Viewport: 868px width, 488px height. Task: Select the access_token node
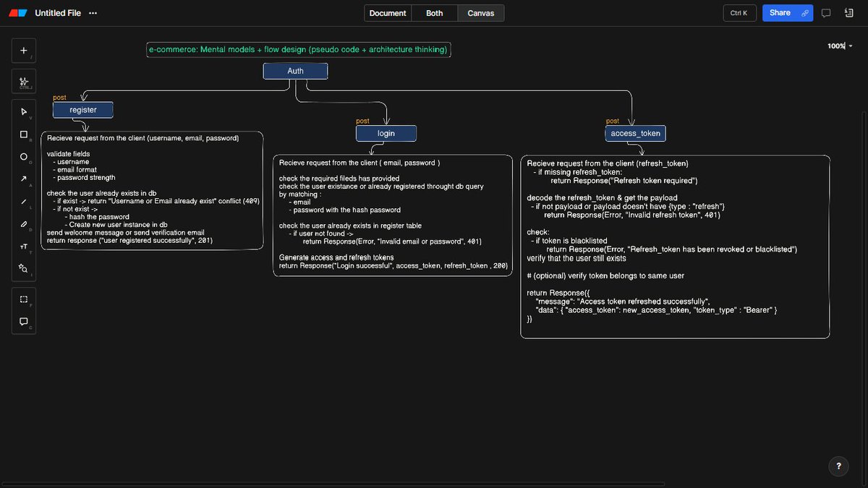[x=635, y=134]
